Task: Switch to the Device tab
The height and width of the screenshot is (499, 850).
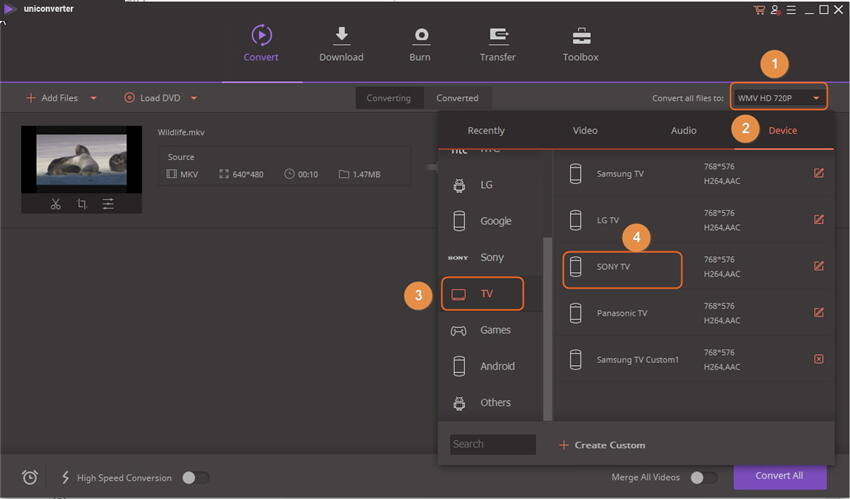Action: tap(783, 131)
